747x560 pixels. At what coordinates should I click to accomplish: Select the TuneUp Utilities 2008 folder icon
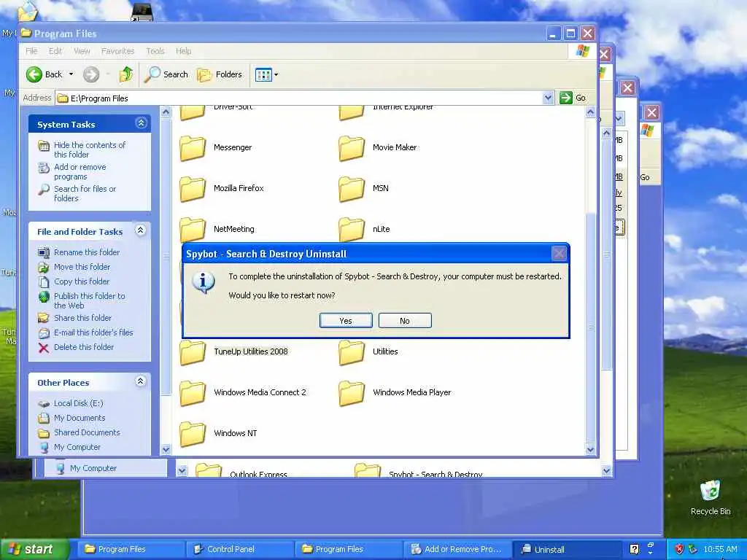[193, 352]
